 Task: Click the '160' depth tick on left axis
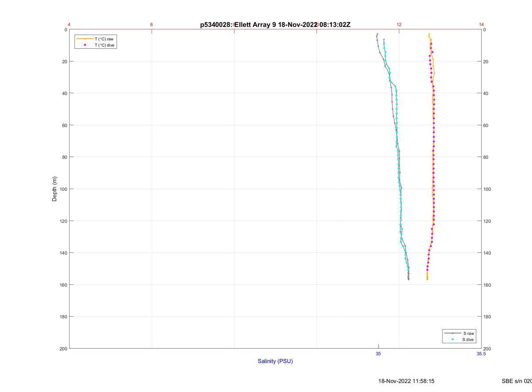tap(63, 285)
